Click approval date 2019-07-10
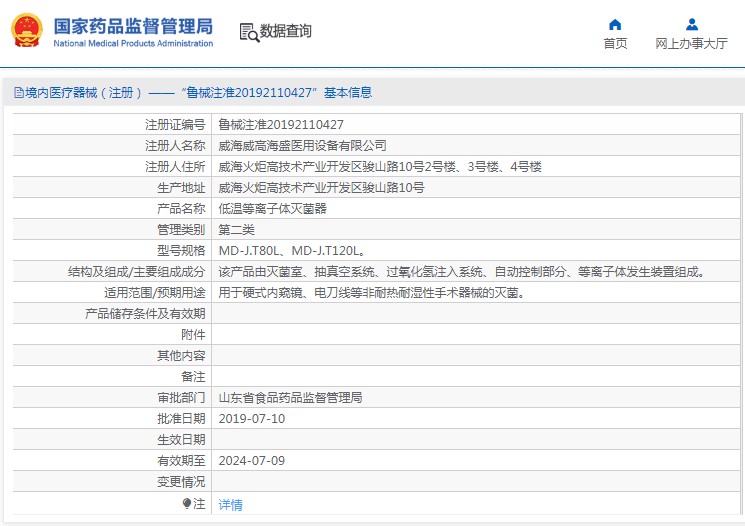This screenshot has width=745, height=526. coord(252,419)
